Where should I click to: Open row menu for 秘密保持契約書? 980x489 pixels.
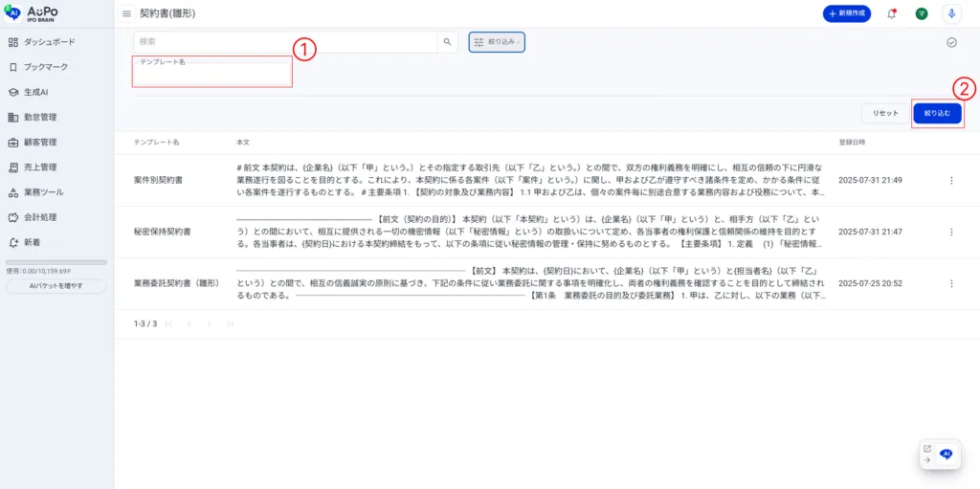tap(951, 232)
